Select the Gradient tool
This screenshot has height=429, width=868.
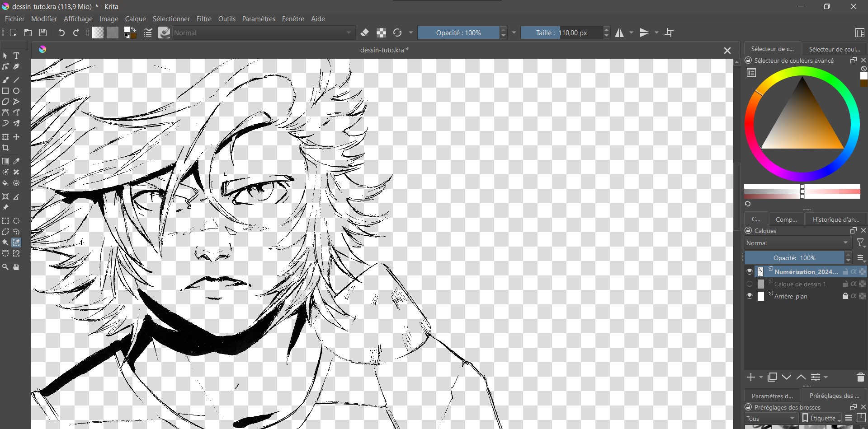[5, 161]
